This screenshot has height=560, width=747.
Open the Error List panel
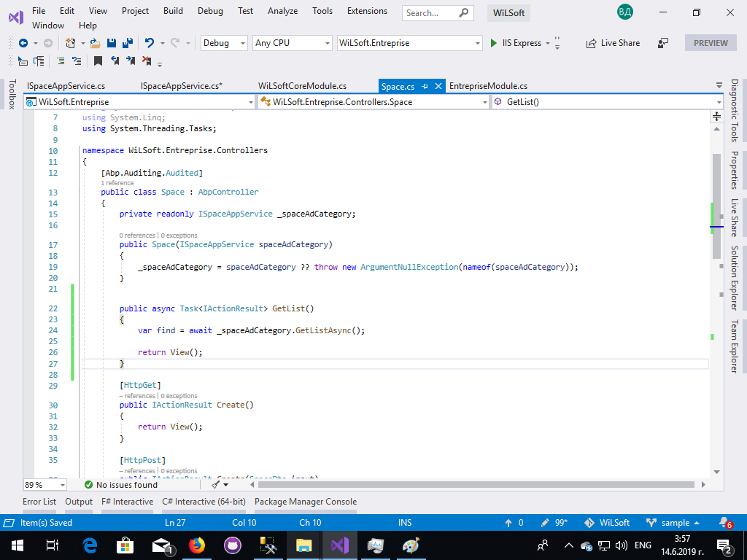pyautogui.click(x=39, y=502)
